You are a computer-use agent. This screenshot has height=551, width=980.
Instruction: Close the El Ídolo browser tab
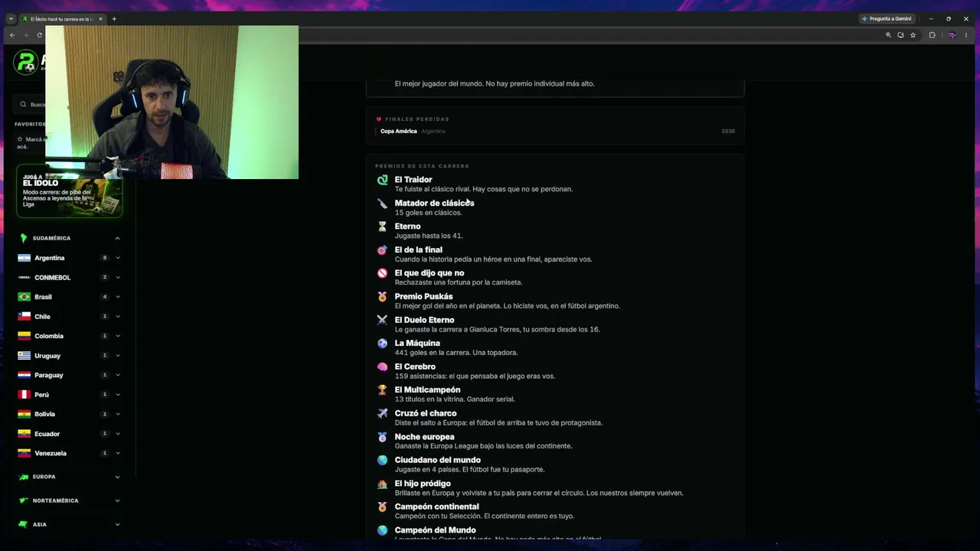coord(100,18)
